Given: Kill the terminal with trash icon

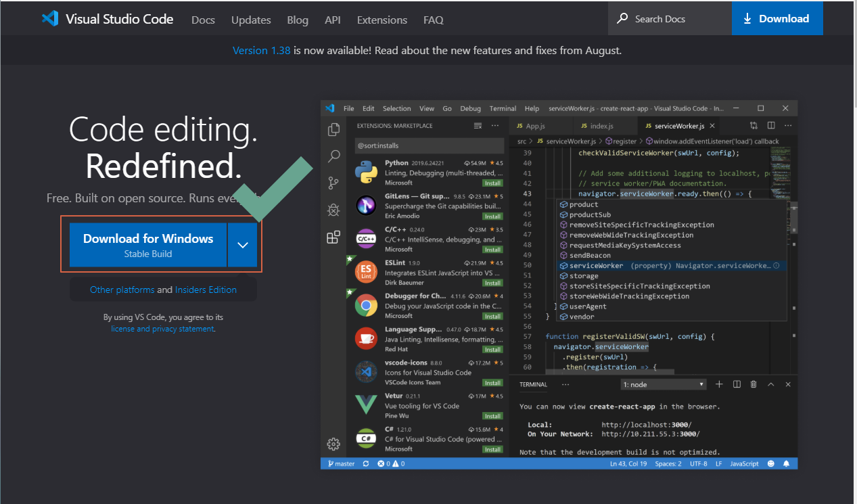Looking at the screenshot, I should (x=754, y=384).
